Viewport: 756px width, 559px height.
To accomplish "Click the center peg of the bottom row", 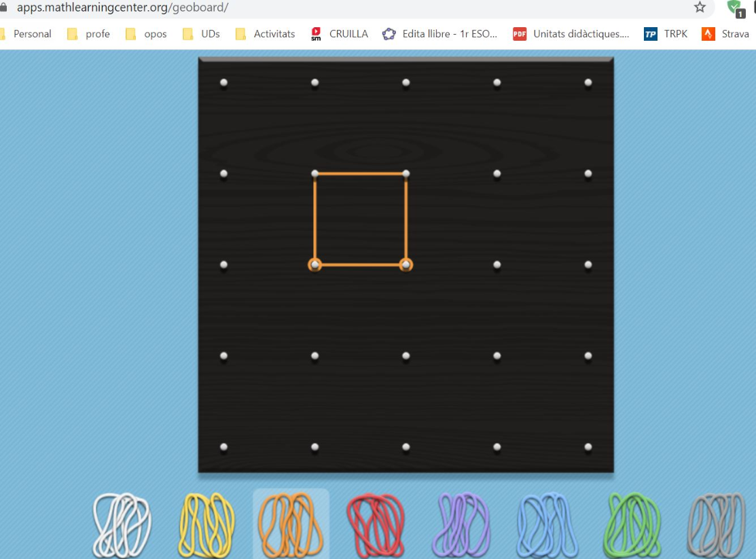I will (x=406, y=447).
